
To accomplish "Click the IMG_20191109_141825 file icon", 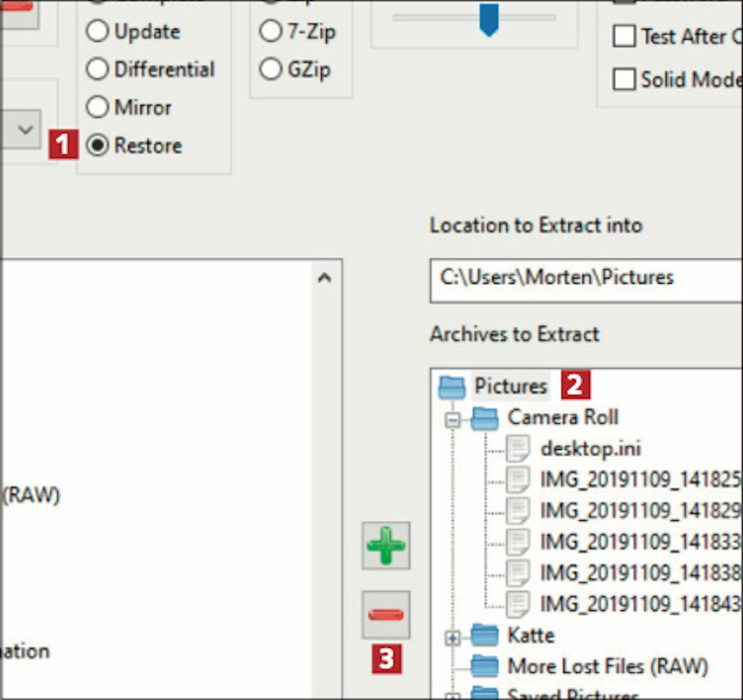I will point(518,480).
